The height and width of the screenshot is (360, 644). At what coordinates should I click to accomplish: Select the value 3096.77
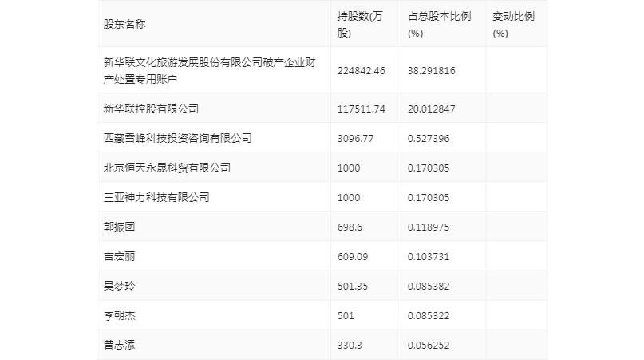pos(356,139)
